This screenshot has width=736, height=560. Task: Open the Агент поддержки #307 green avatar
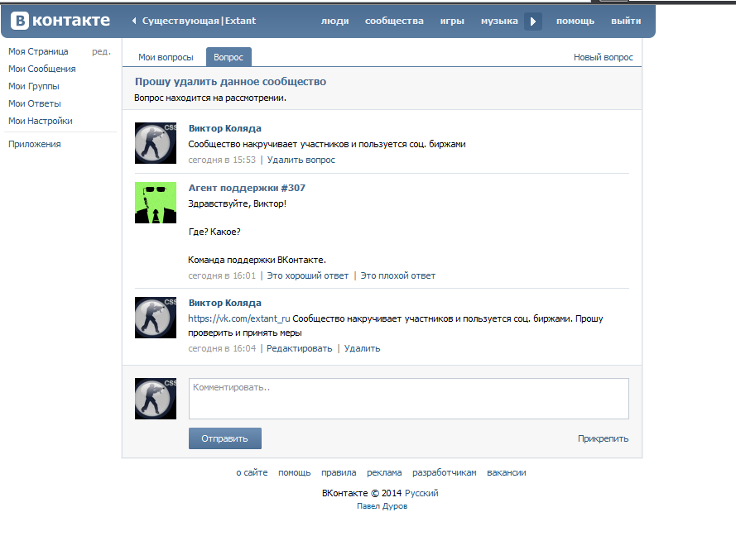tap(156, 203)
